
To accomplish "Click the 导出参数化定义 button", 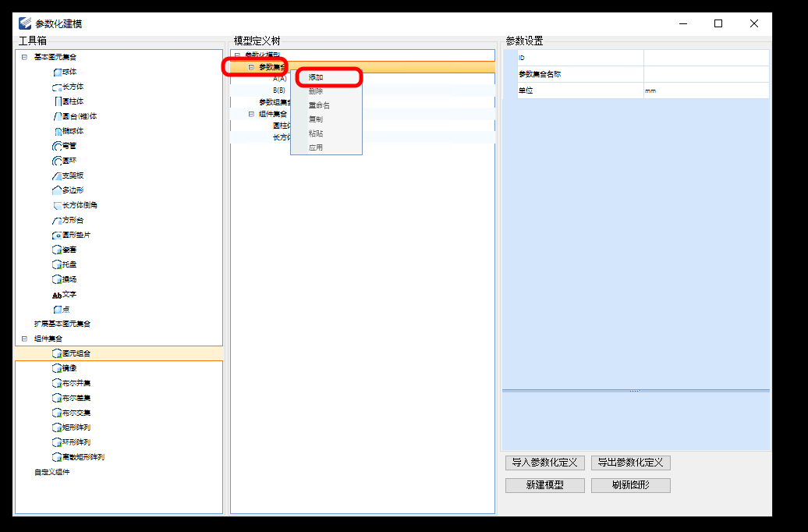I will pyautogui.click(x=631, y=463).
